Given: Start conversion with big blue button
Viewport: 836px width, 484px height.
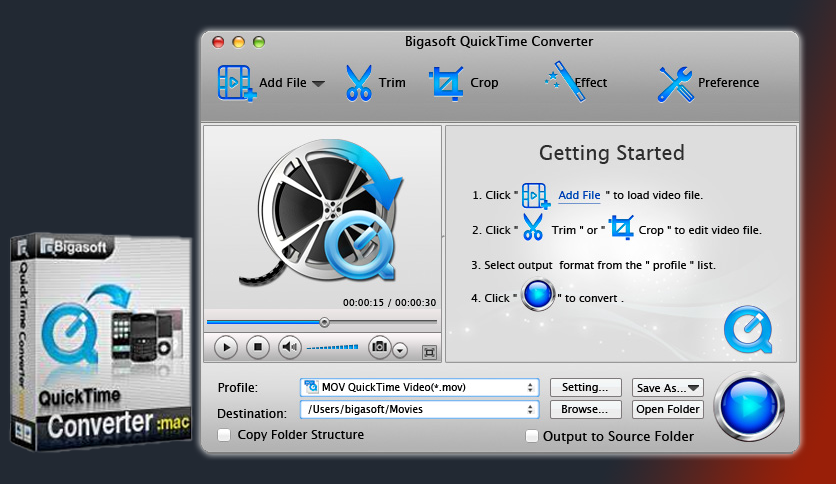Looking at the screenshot, I should coord(749,406).
